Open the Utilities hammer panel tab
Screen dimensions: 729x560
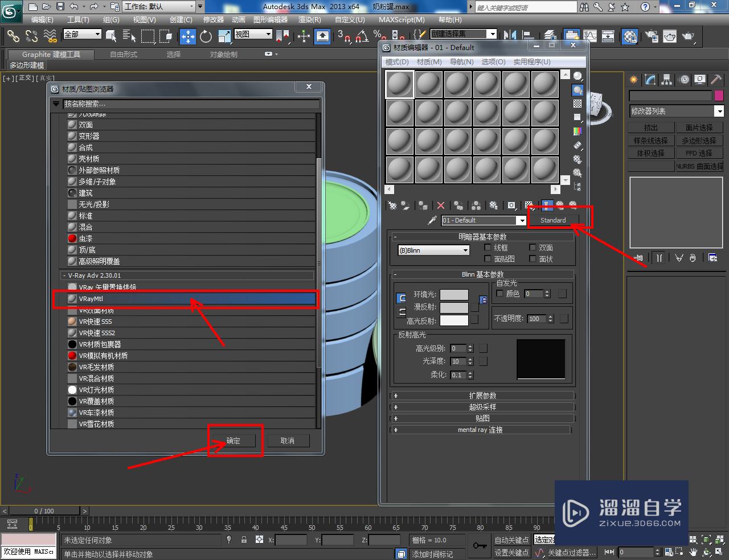click(716, 80)
